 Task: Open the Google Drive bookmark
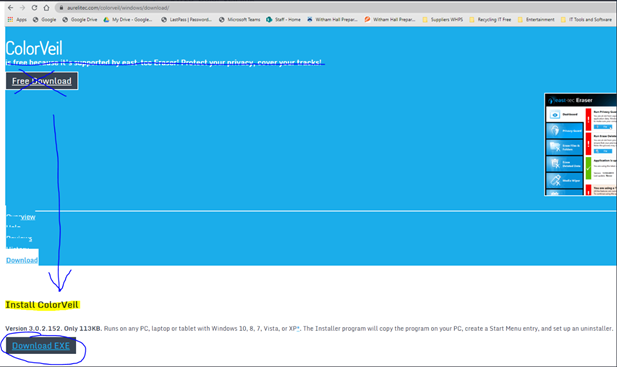79,19
